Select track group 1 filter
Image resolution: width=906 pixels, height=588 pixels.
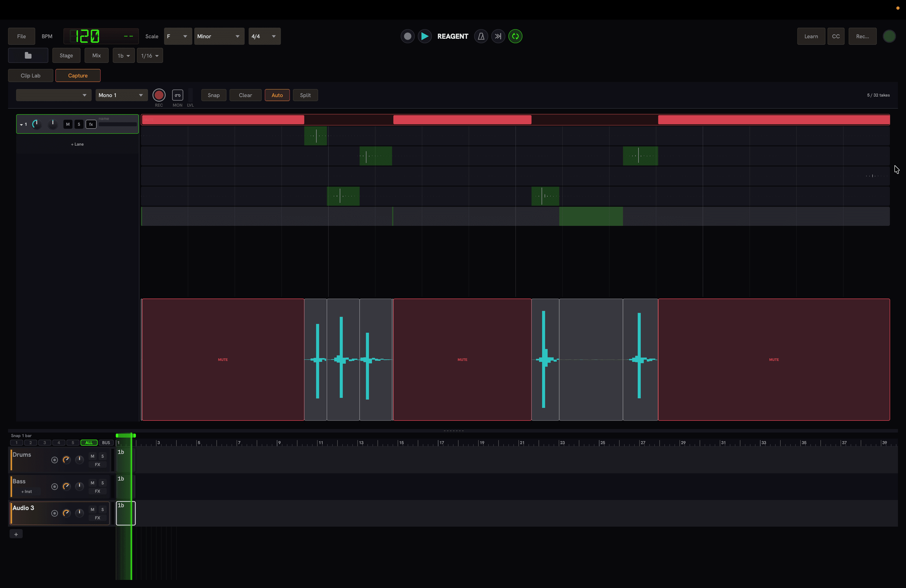coord(16,443)
